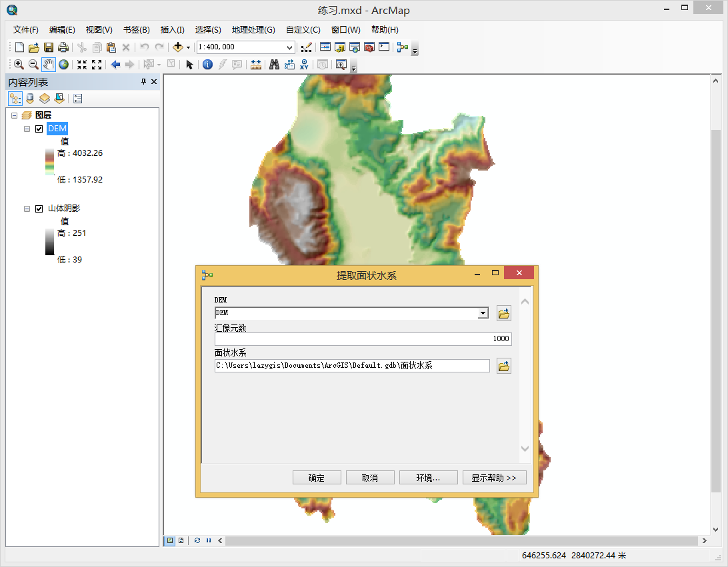Open the Search window

pos(355,47)
